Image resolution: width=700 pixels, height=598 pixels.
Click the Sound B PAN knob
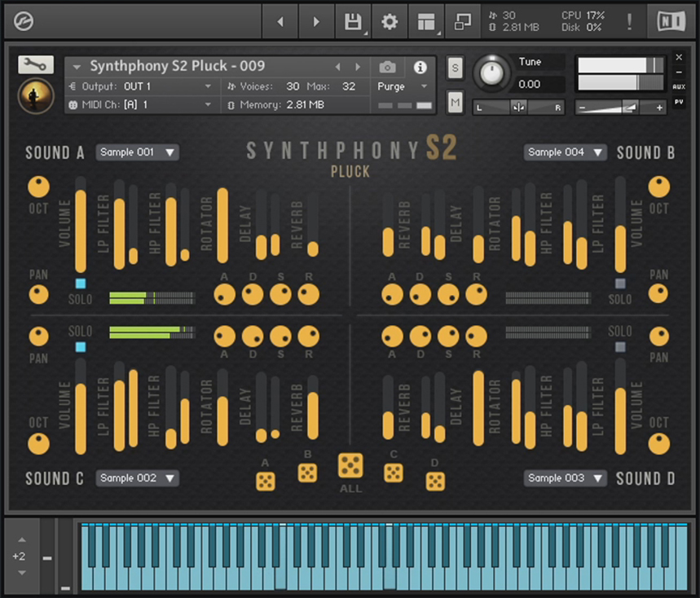point(658,294)
